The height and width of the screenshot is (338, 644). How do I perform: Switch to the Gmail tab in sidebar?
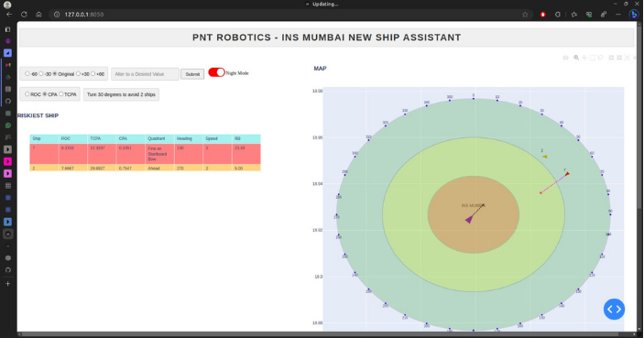(8, 65)
